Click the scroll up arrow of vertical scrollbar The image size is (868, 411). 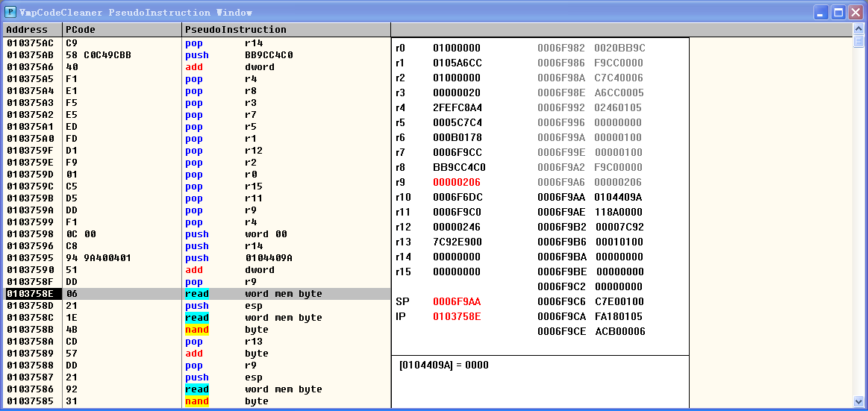(x=858, y=29)
